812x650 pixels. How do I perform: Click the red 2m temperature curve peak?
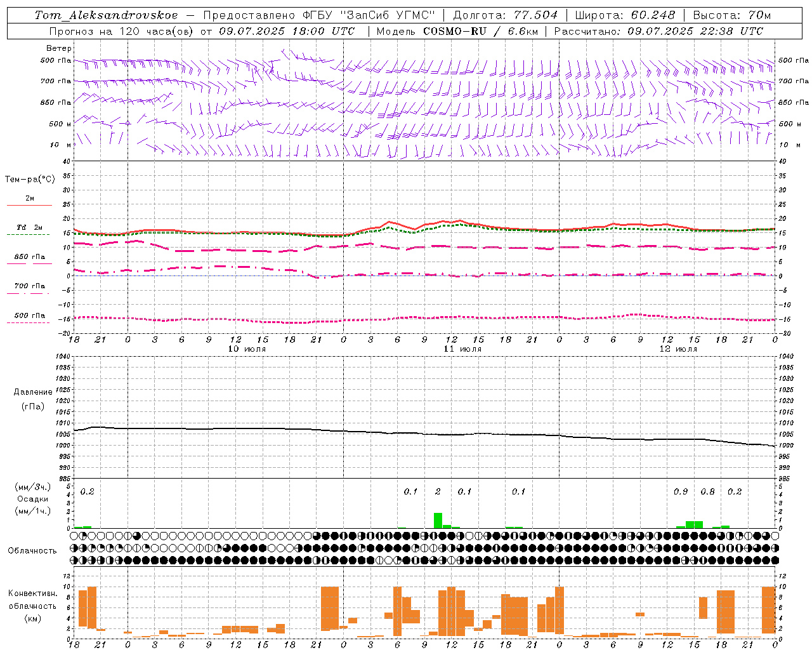click(460, 221)
